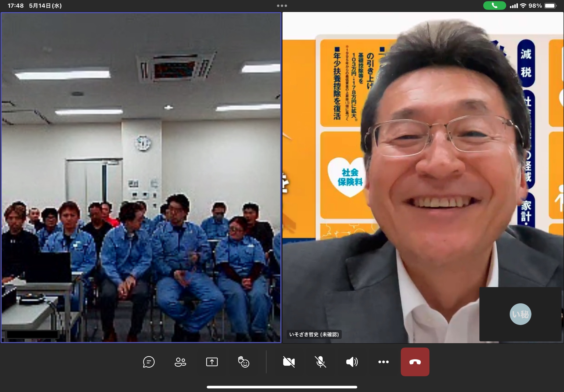Viewport: 564px width, 392px height.
Task: Tap the home indicator bar at bottom
Action: (x=282, y=387)
